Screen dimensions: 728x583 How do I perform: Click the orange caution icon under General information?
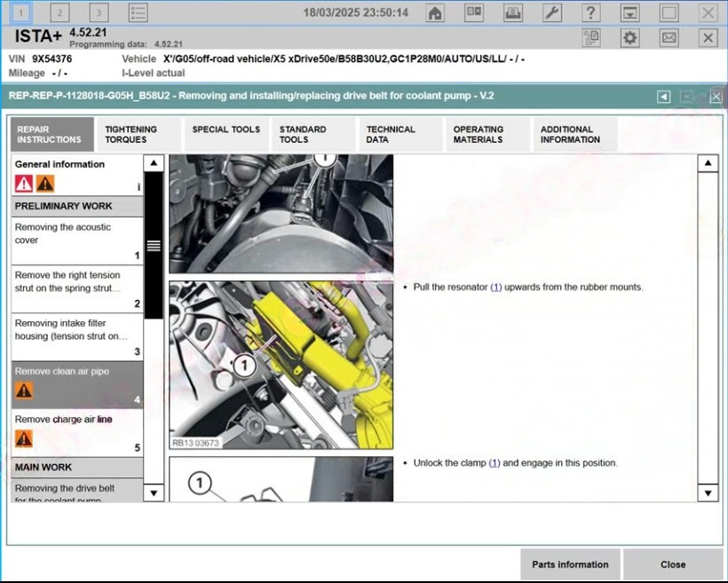point(45,184)
